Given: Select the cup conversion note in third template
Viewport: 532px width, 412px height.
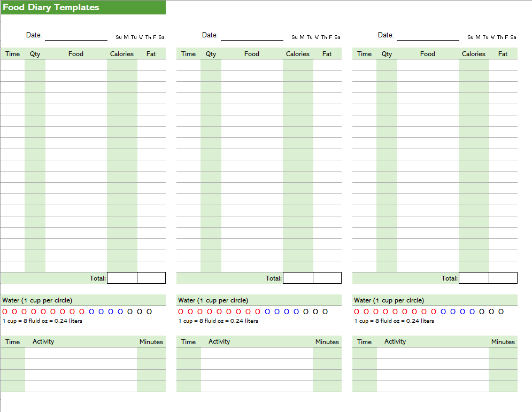Looking at the screenshot, I should click(x=394, y=321).
